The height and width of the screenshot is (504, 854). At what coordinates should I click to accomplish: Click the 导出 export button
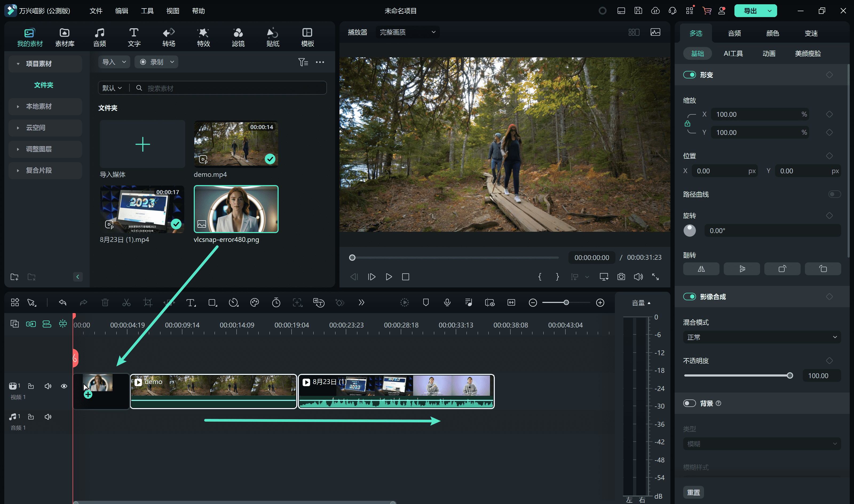[750, 11]
